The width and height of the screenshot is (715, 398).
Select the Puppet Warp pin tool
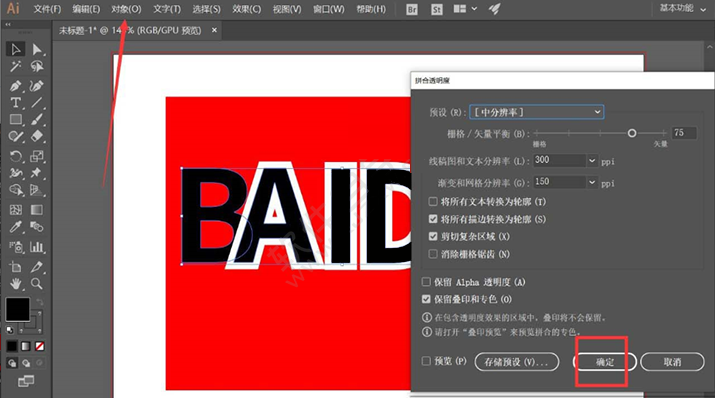(37, 173)
